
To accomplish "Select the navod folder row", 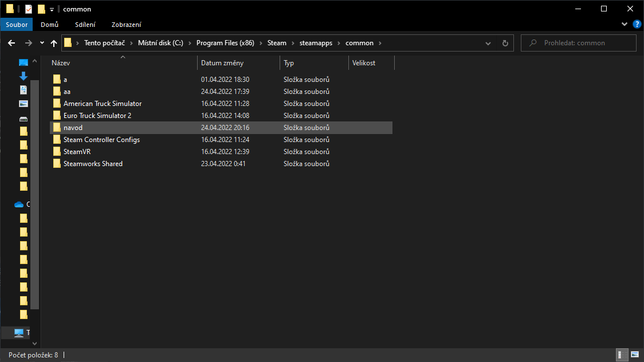I will [x=221, y=128].
